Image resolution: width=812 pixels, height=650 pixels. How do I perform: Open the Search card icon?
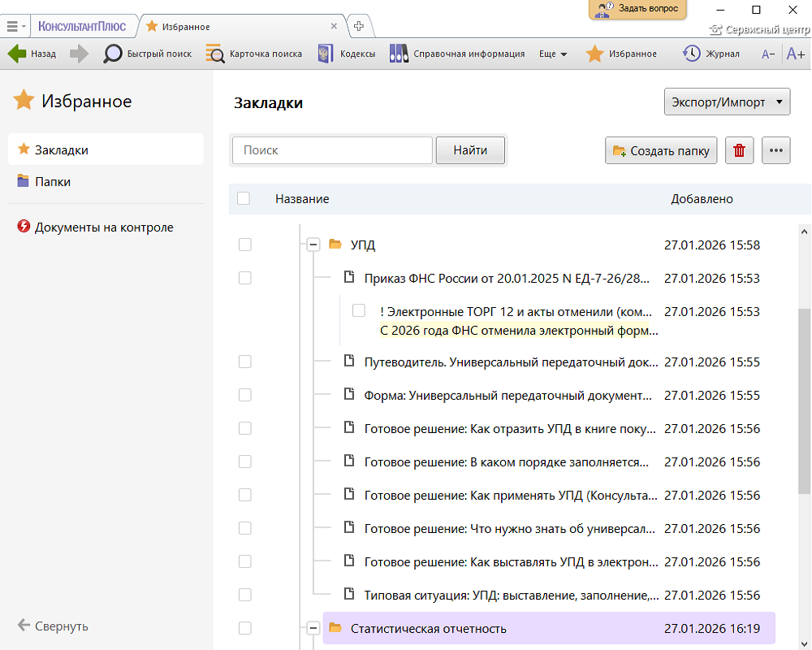(x=215, y=54)
